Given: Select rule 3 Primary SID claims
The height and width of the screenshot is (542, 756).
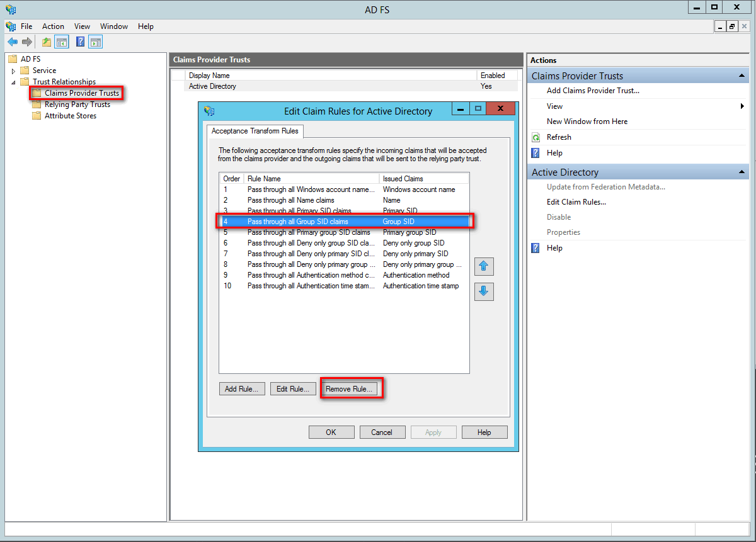Looking at the screenshot, I should pos(344,211).
